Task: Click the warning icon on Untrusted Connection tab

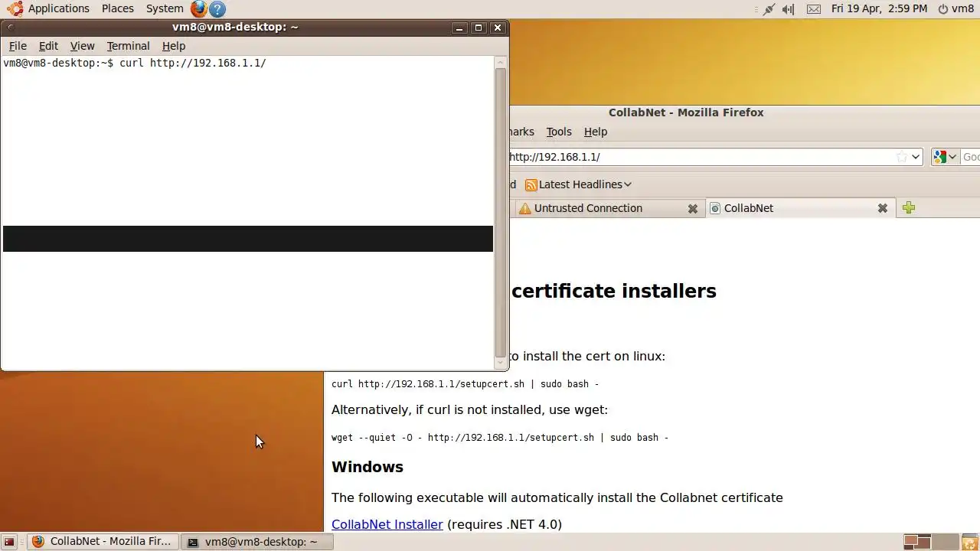Action: pyautogui.click(x=524, y=208)
